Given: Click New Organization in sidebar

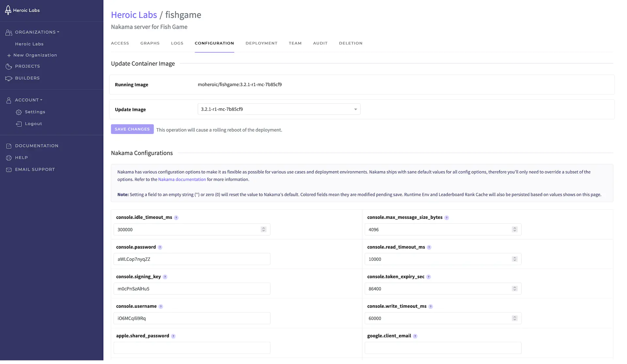Looking at the screenshot, I should [x=35, y=55].
